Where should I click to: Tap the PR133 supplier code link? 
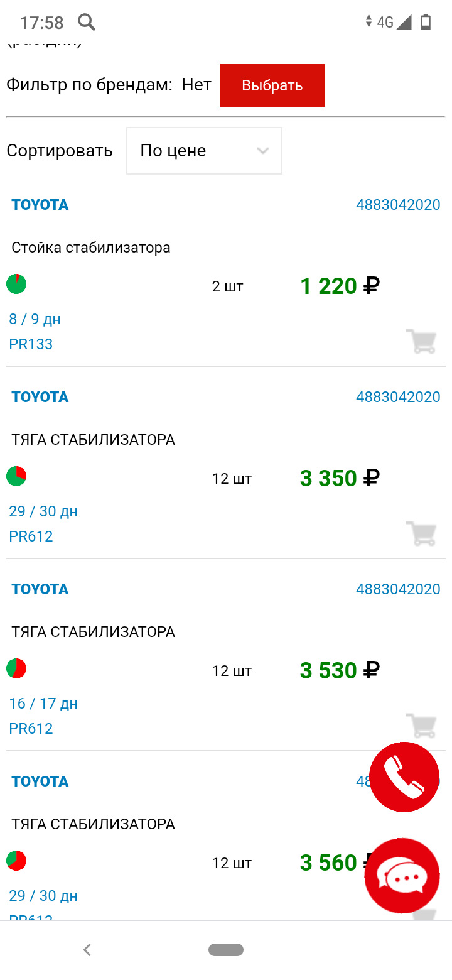31,344
